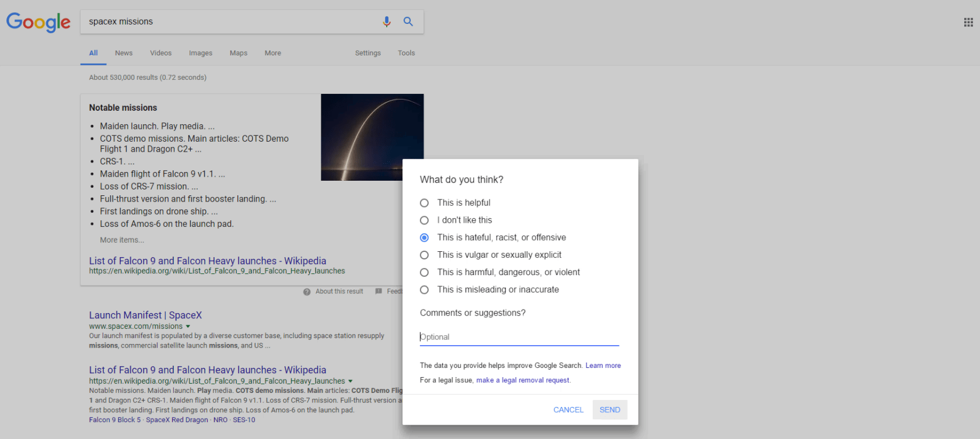
Task: Switch to the Videos tab
Action: (160, 53)
